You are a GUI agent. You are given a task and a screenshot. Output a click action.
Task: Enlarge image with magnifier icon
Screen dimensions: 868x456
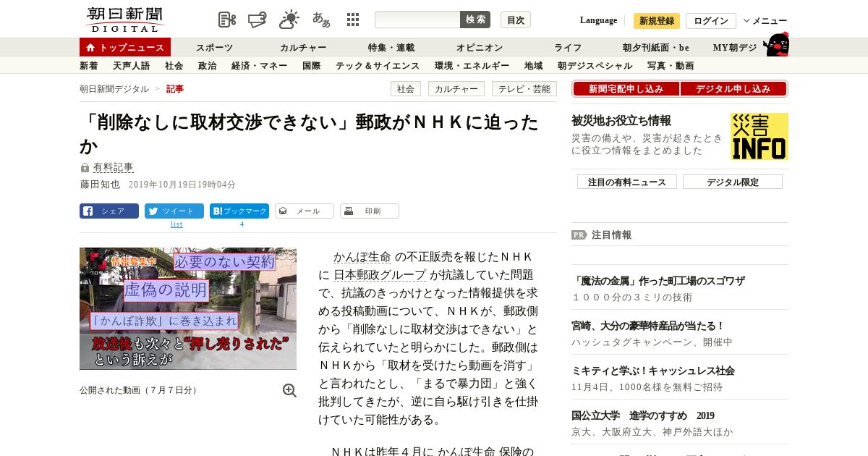(289, 390)
